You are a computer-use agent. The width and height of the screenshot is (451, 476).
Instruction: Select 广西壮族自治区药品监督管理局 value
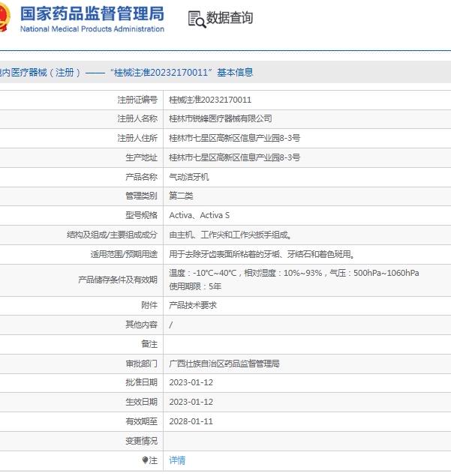coord(224,364)
